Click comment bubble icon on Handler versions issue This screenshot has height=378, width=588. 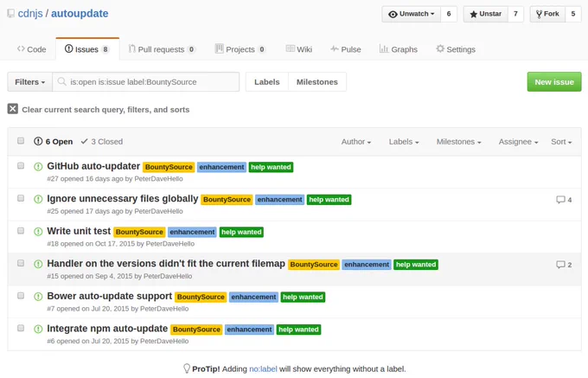point(560,265)
